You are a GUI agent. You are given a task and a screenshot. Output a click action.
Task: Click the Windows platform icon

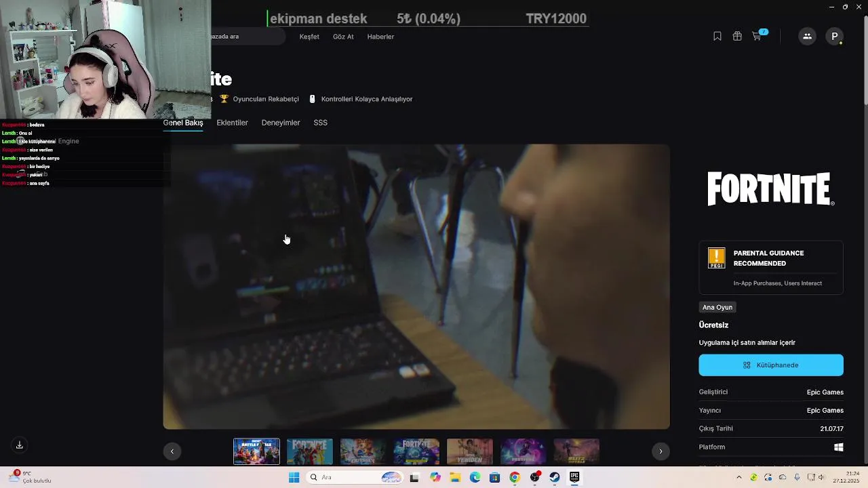point(839,447)
